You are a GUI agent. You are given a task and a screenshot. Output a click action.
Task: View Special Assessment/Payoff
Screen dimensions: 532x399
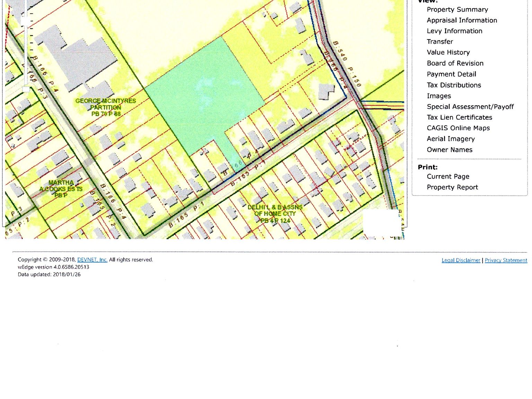click(x=470, y=107)
